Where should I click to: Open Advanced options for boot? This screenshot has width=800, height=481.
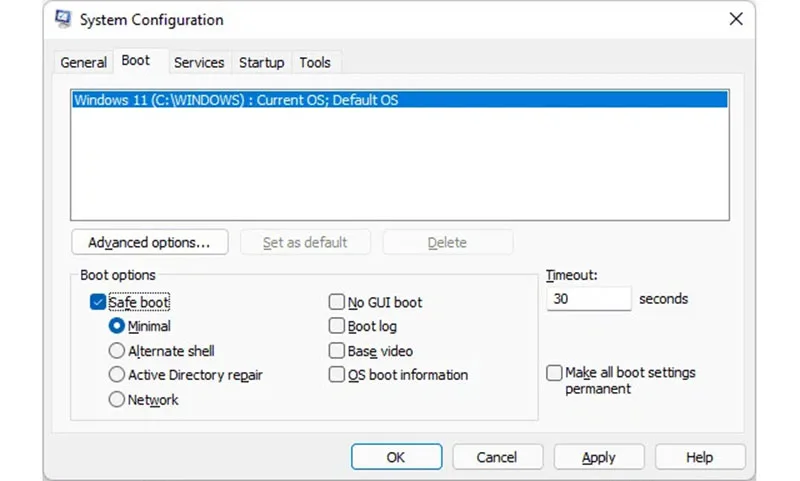[149, 242]
